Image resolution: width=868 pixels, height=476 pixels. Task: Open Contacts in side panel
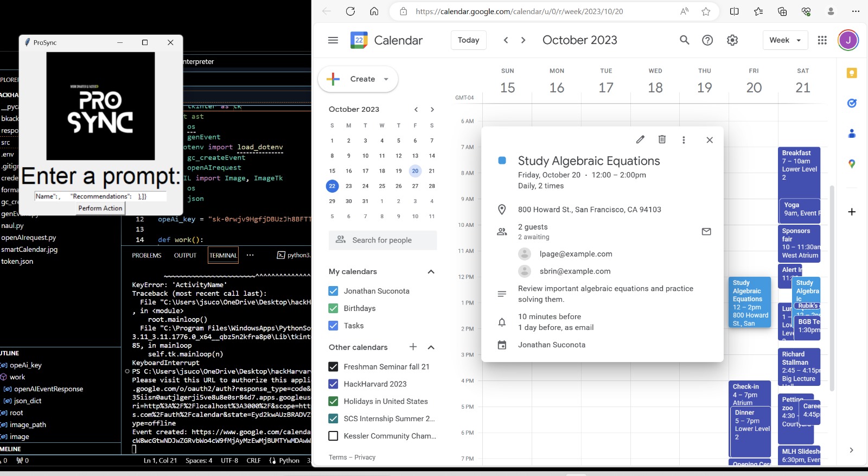pyautogui.click(x=852, y=134)
